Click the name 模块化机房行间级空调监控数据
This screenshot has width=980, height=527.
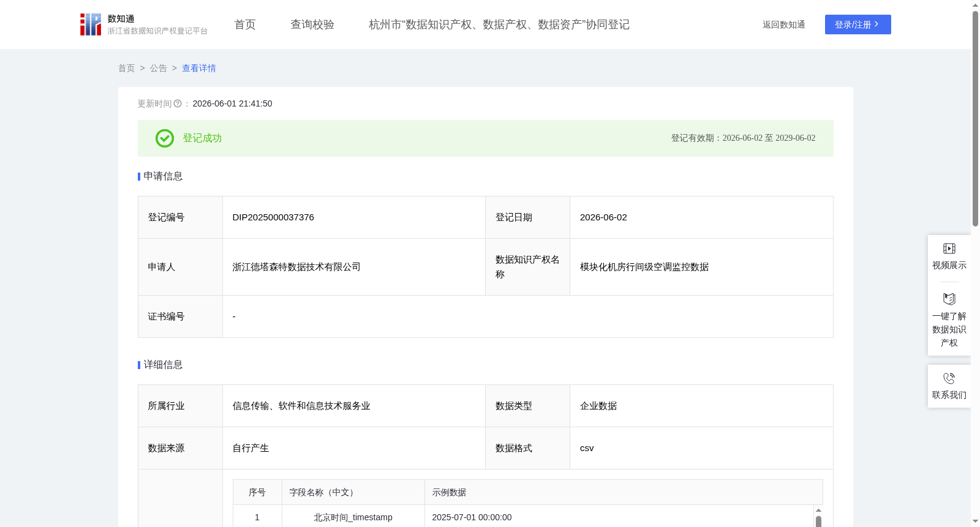point(644,267)
